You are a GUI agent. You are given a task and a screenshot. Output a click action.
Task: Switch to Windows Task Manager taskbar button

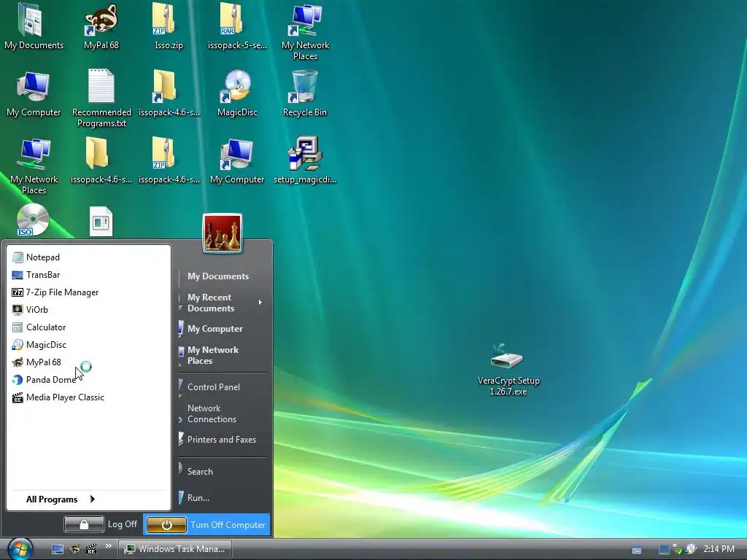[x=174, y=549]
